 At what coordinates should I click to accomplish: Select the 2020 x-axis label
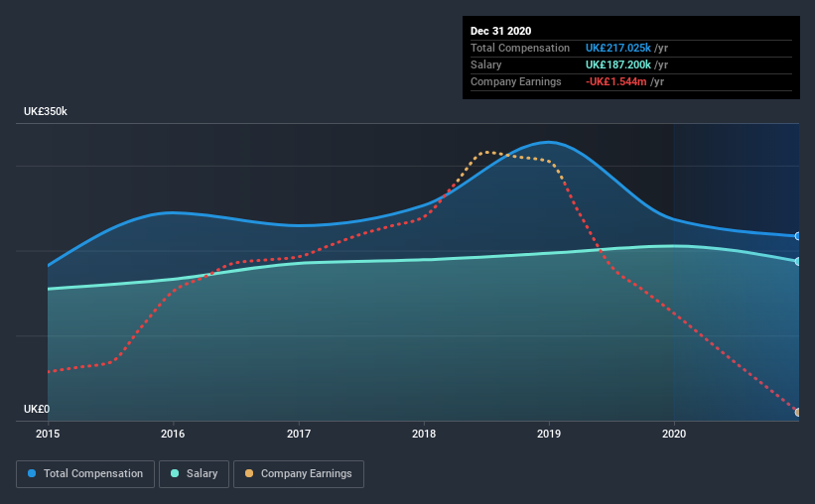coord(674,434)
